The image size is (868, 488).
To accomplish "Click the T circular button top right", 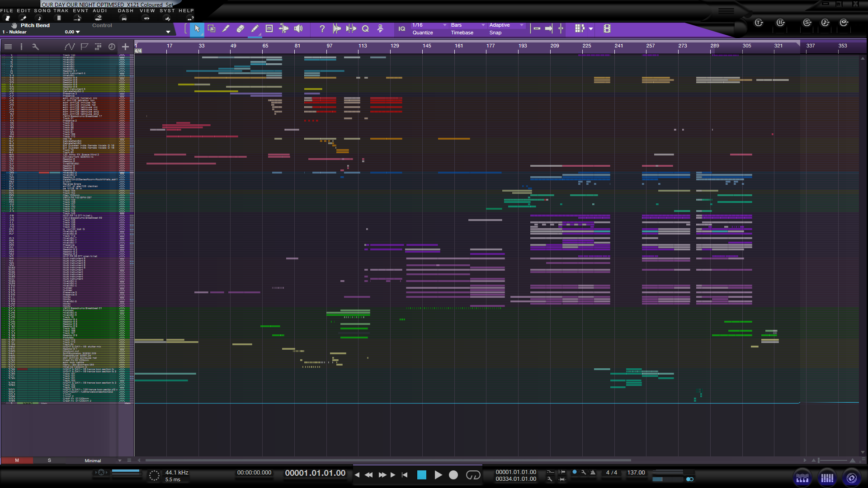I will [x=759, y=23].
